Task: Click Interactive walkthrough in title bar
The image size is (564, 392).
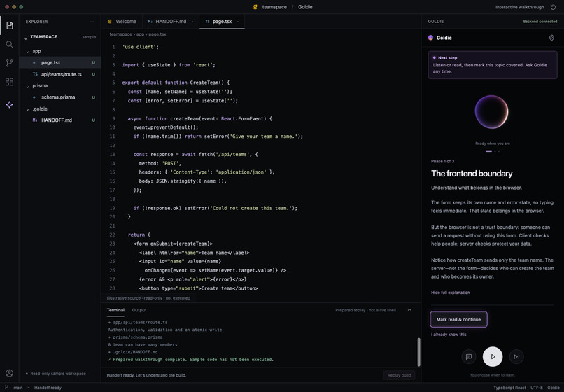Action: coord(519,7)
